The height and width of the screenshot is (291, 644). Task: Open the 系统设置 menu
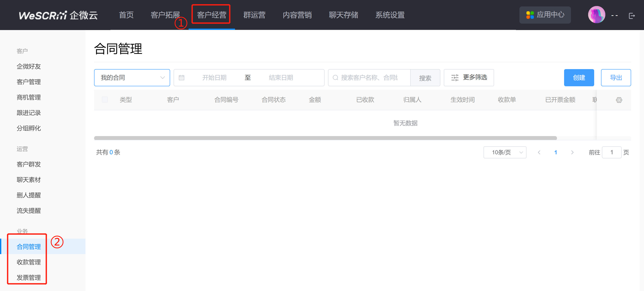click(390, 15)
